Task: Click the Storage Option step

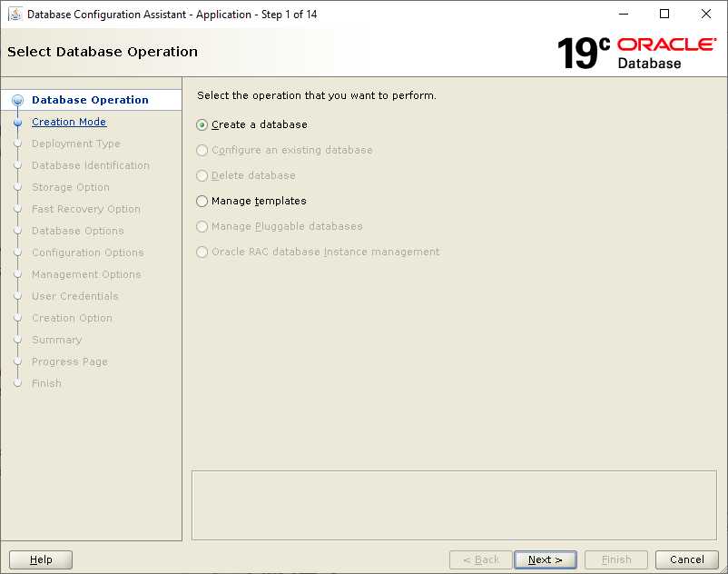Action: [71, 187]
